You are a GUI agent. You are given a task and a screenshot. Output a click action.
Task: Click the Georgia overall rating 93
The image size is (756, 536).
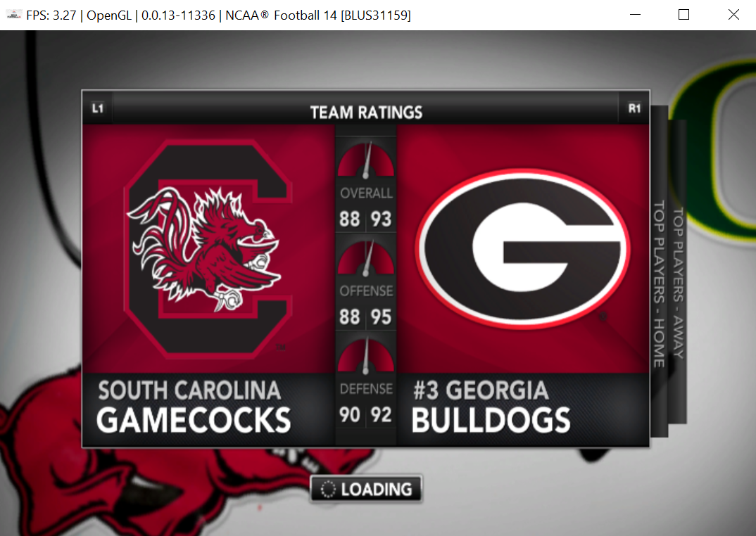click(381, 219)
